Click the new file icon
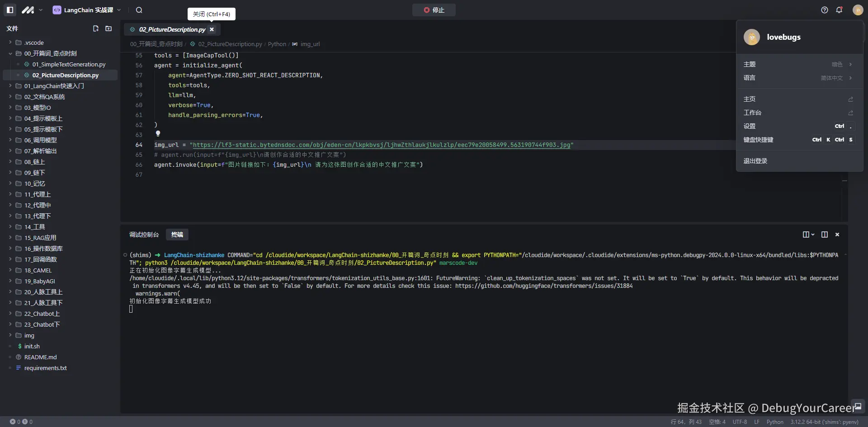 pos(96,28)
